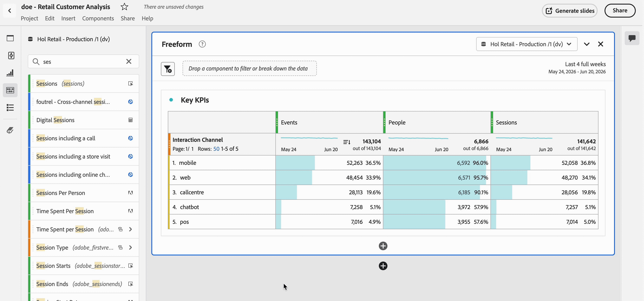Select the Digital Sessions calculated metric
Screen dimensions: 644x301
coord(83,120)
